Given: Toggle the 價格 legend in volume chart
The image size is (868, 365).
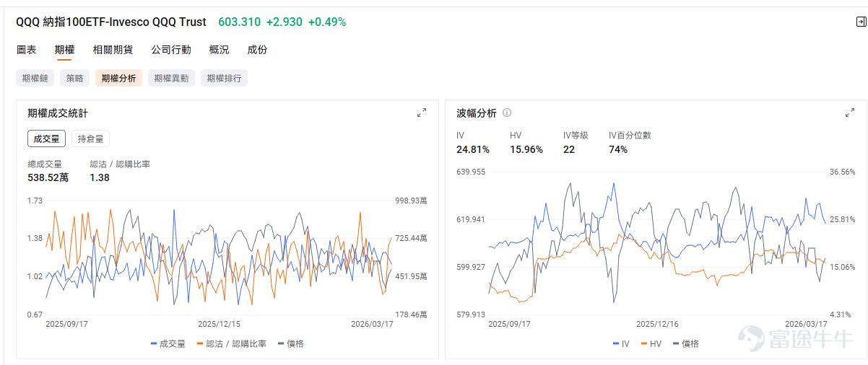Looking at the screenshot, I should pos(290,343).
